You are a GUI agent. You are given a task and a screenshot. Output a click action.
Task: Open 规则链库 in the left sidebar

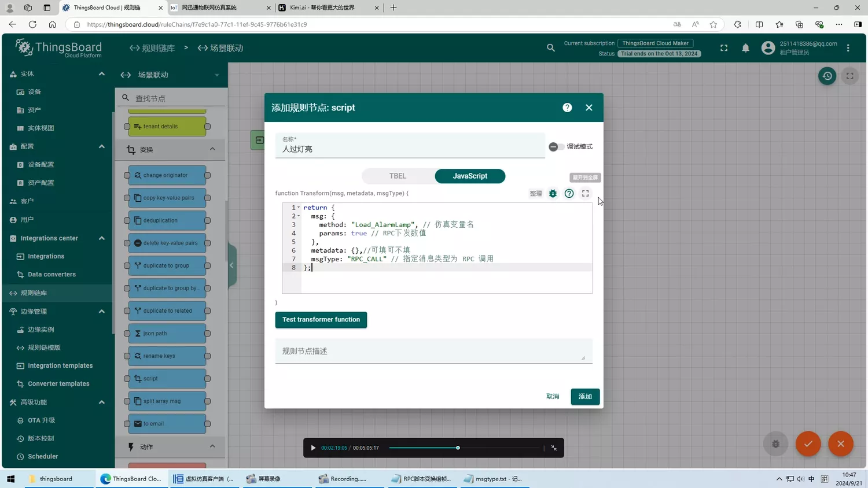click(x=34, y=293)
